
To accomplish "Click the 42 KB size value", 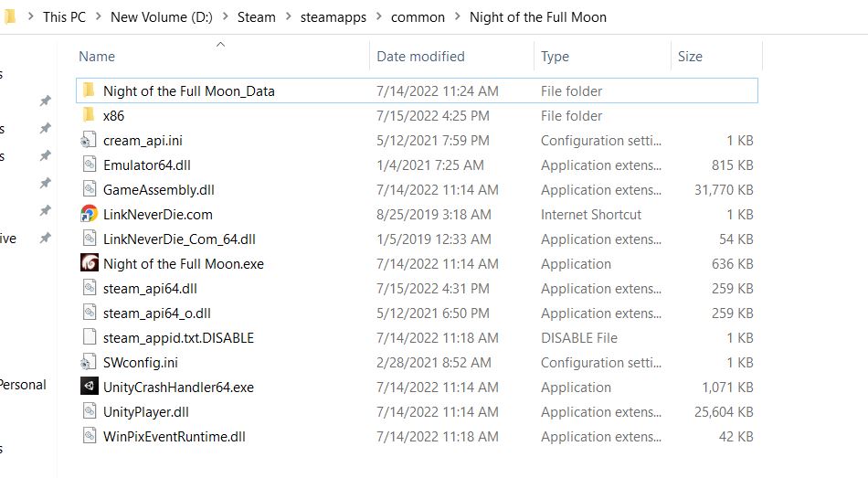I will (x=736, y=437).
